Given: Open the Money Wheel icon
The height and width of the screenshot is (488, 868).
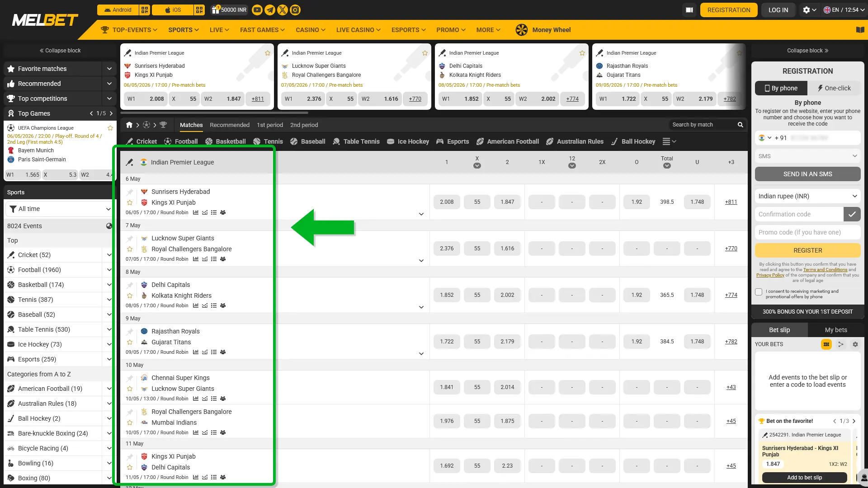Looking at the screenshot, I should 521,30.
